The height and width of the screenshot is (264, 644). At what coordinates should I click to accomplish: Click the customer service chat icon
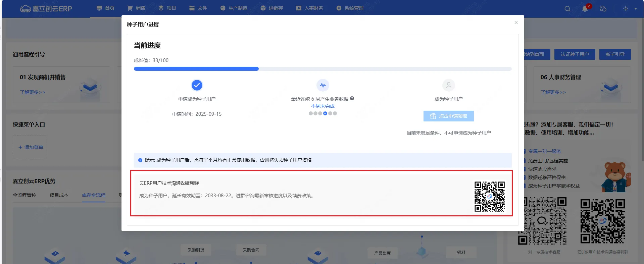pos(603,9)
